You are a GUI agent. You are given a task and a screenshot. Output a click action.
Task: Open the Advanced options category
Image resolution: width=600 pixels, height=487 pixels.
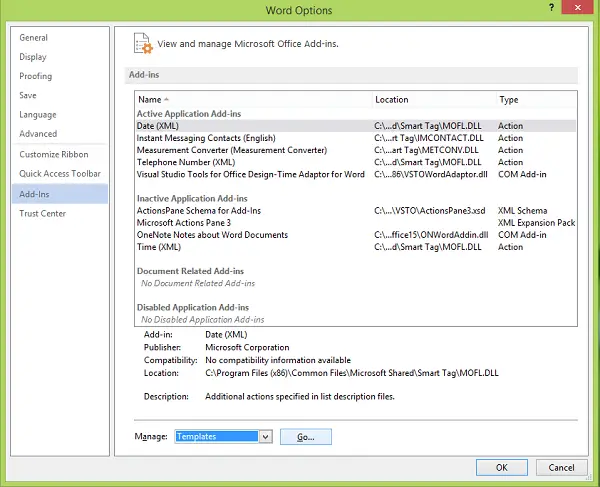[x=38, y=134]
